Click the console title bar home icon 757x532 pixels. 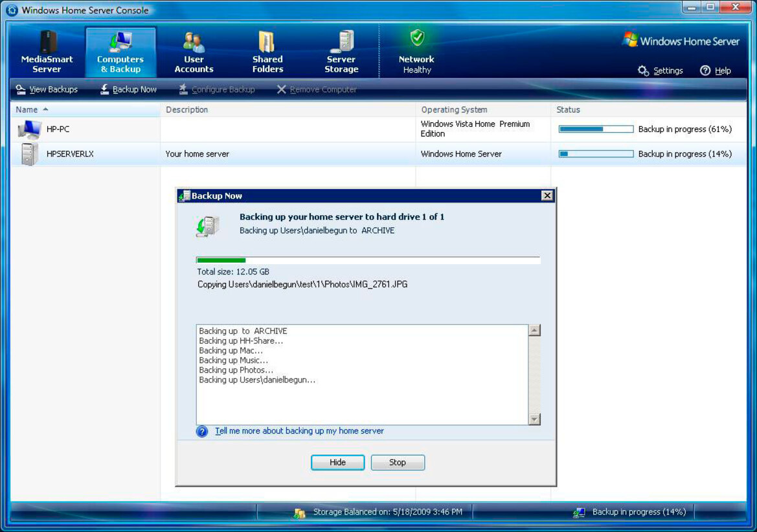12,10
